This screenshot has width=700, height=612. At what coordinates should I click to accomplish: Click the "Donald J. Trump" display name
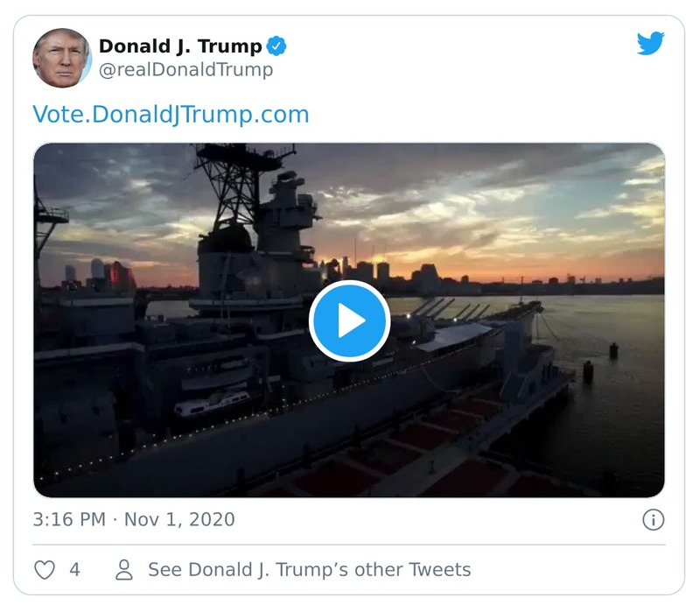click(x=181, y=47)
